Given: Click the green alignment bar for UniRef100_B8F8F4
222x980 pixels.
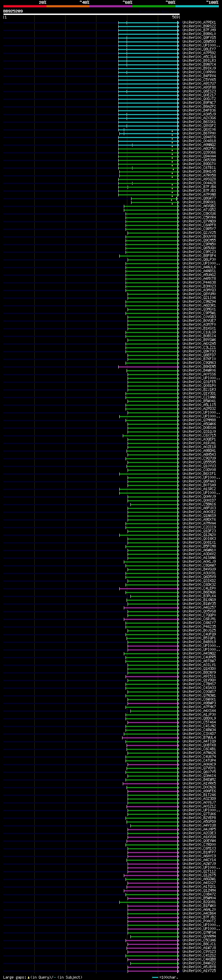Looking at the screenshot, I should 149,256.
